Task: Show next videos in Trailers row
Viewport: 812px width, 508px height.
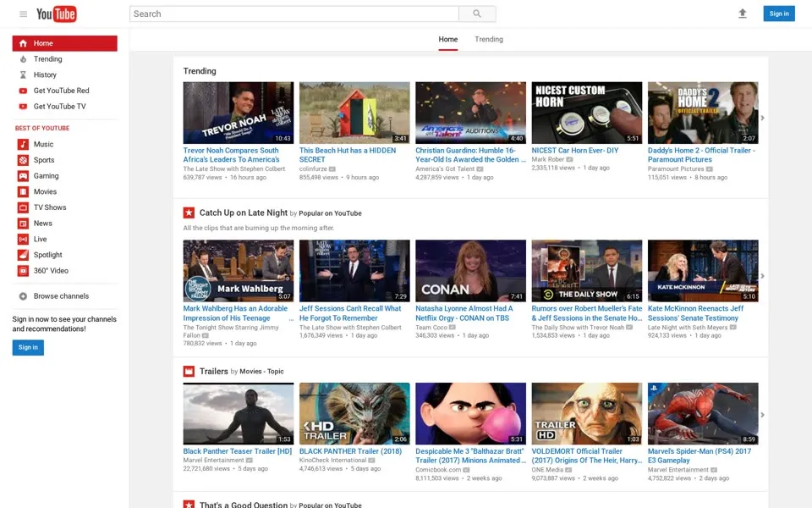Action: pyautogui.click(x=762, y=415)
